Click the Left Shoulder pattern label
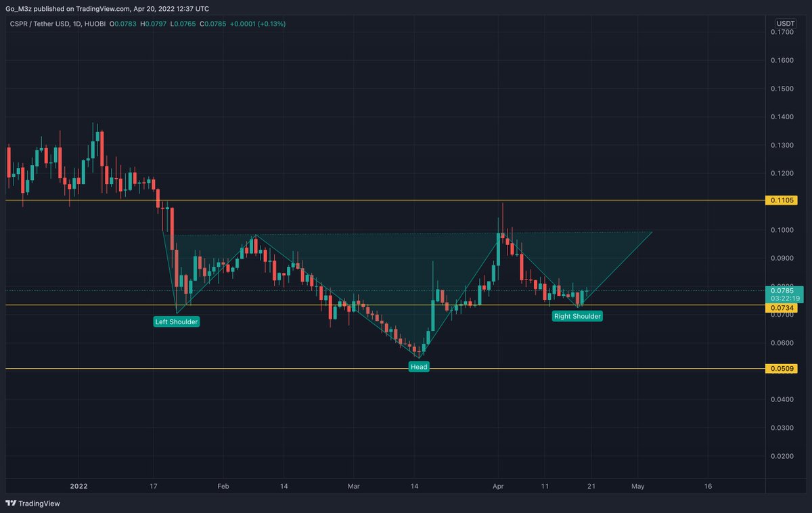This screenshot has width=812, height=513. (x=177, y=321)
